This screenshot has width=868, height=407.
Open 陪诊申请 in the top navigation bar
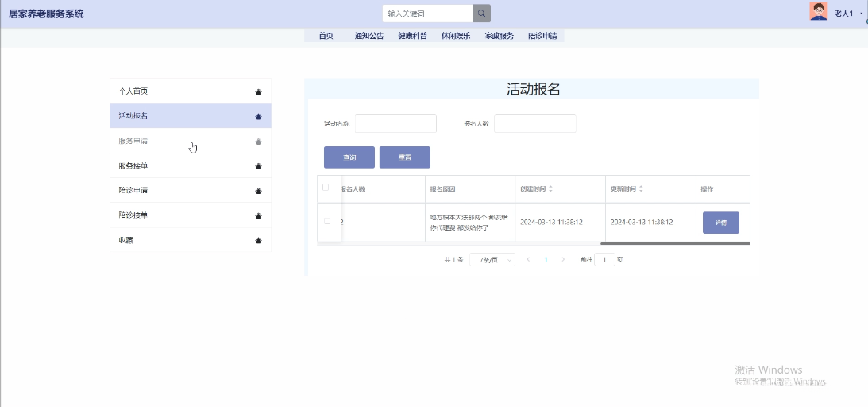542,36
